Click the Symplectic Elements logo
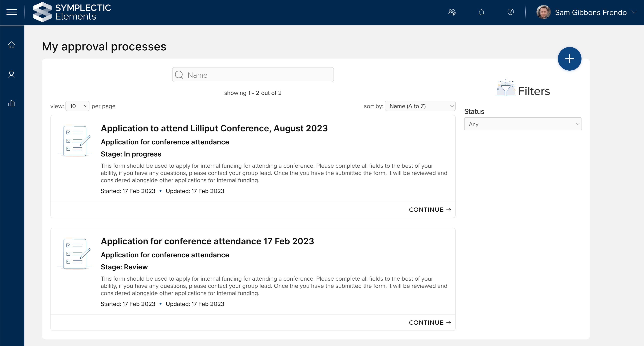Image resolution: width=644 pixels, height=346 pixels. click(x=72, y=12)
